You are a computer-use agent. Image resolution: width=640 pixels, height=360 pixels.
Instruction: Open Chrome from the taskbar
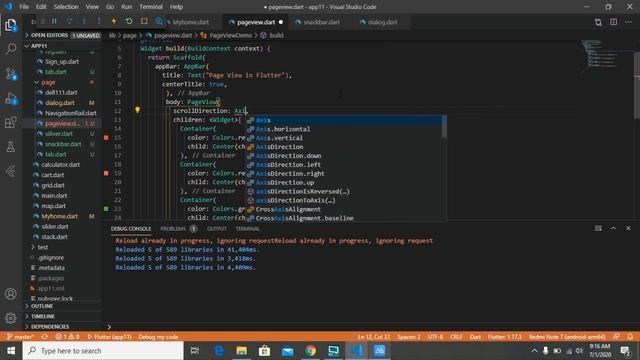pos(311,351)
